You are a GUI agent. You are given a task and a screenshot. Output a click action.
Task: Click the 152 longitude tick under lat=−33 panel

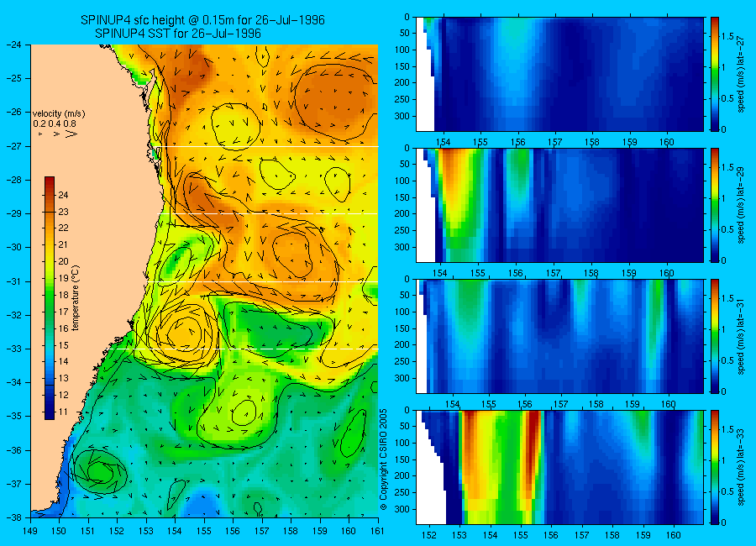[429, 535]
